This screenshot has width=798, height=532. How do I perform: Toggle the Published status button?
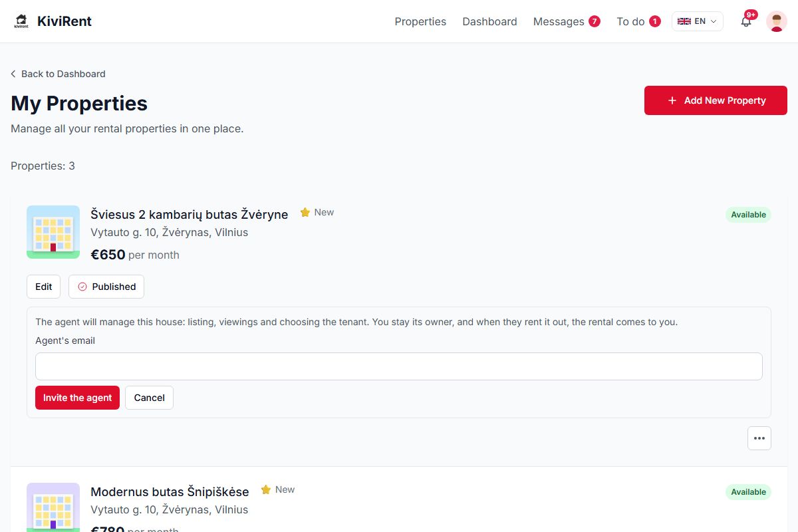pyautogui.click(x=106, y=287)
